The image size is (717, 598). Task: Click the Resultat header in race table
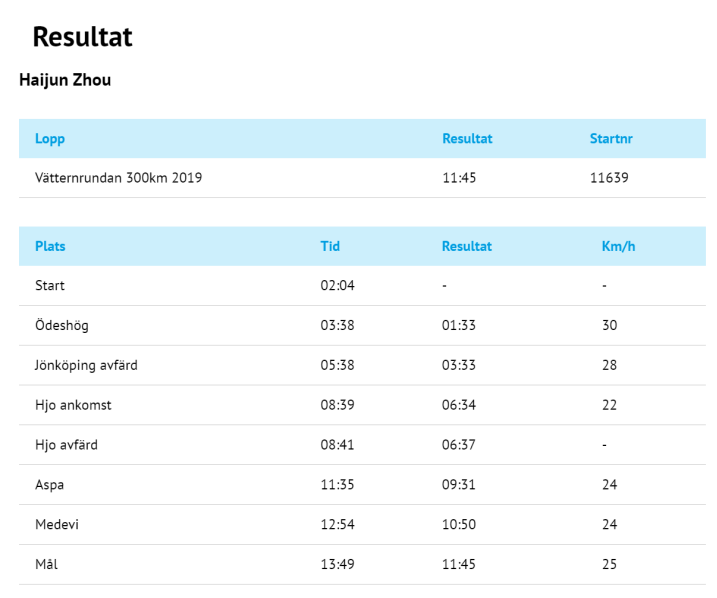coord(467,139)
